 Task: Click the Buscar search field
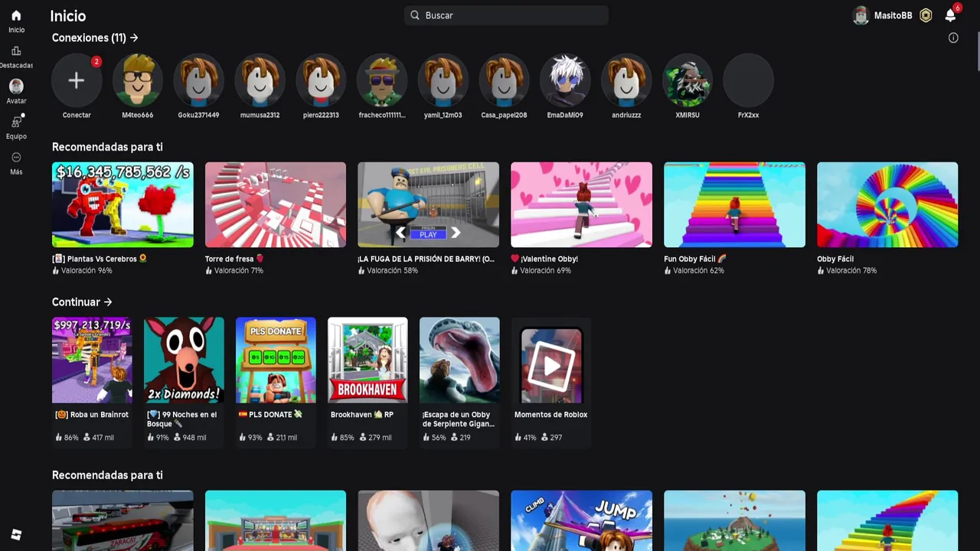pyautogui.click(x=506, y=15)
